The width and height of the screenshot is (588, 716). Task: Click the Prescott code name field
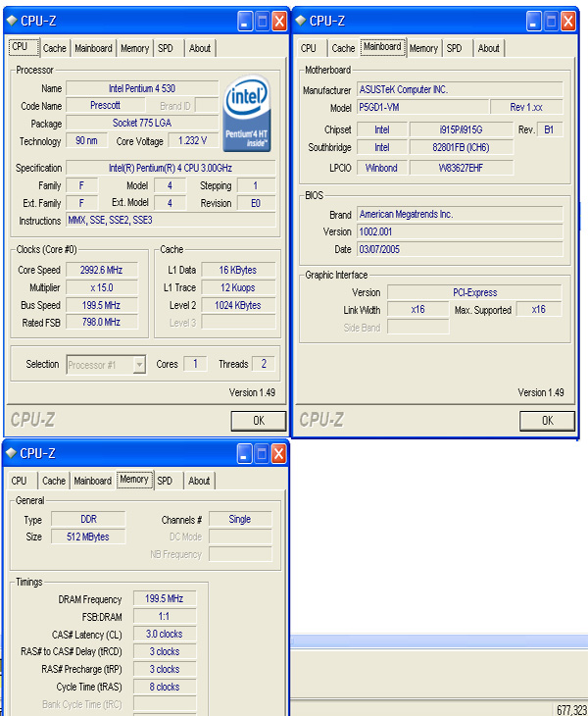point(106,106)
